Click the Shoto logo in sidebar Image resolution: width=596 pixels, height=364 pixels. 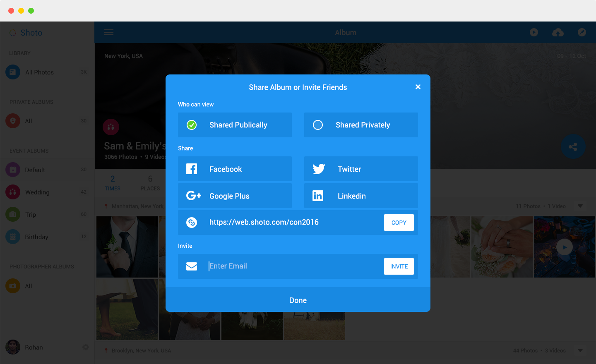pyautogui.click(x=26, y=33)
